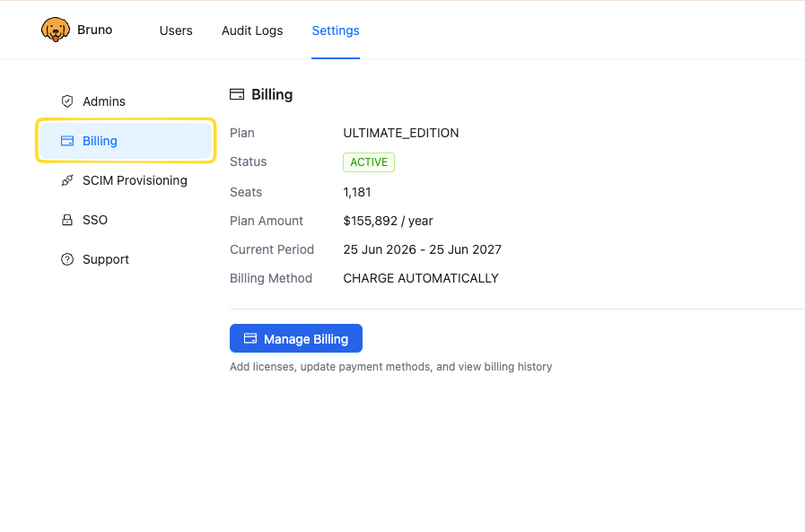805x532 pixels.
Task: Open the Support section
Action: (x=126, y=259)
